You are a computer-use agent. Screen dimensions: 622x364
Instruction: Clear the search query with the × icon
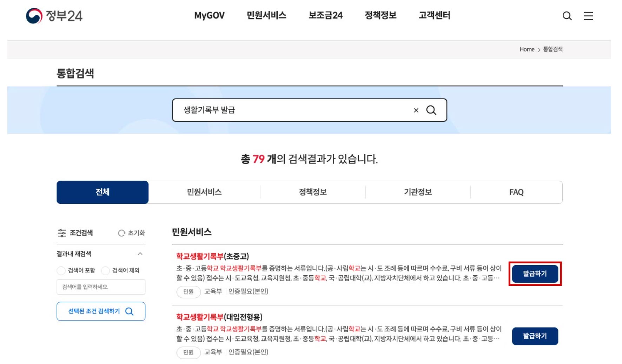pos(416,110)
